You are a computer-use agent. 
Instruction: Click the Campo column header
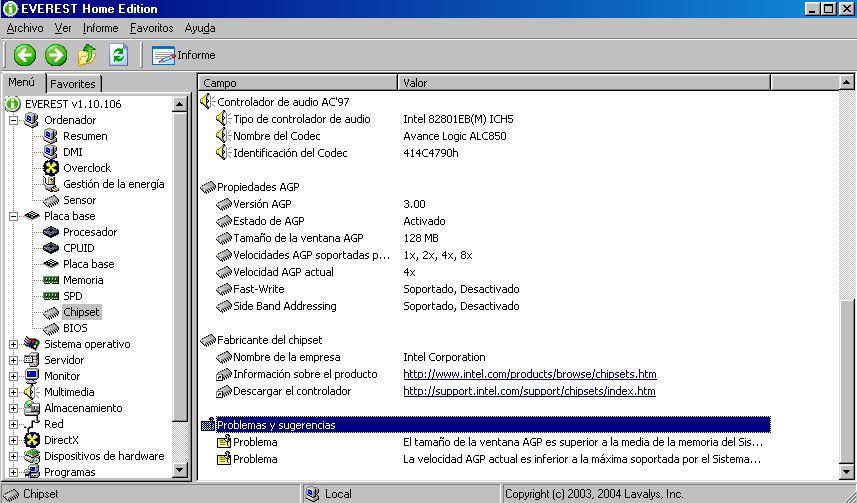[x=297, y=83]
